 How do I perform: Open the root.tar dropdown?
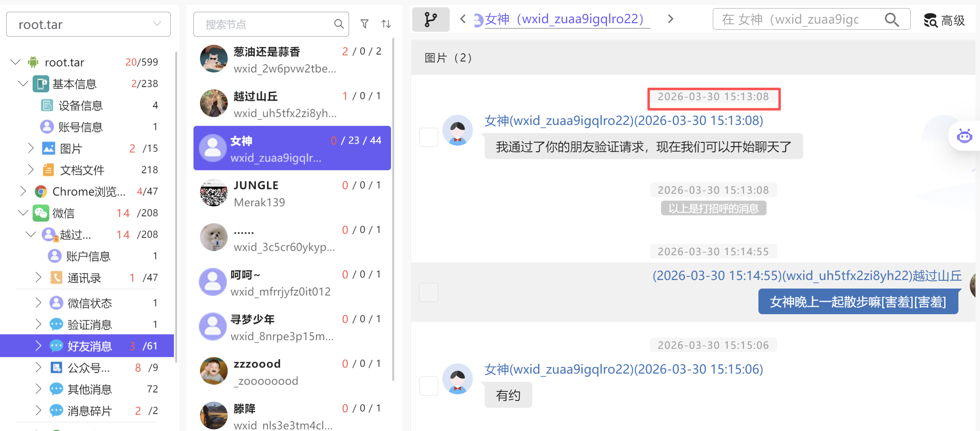coord(88,24)
